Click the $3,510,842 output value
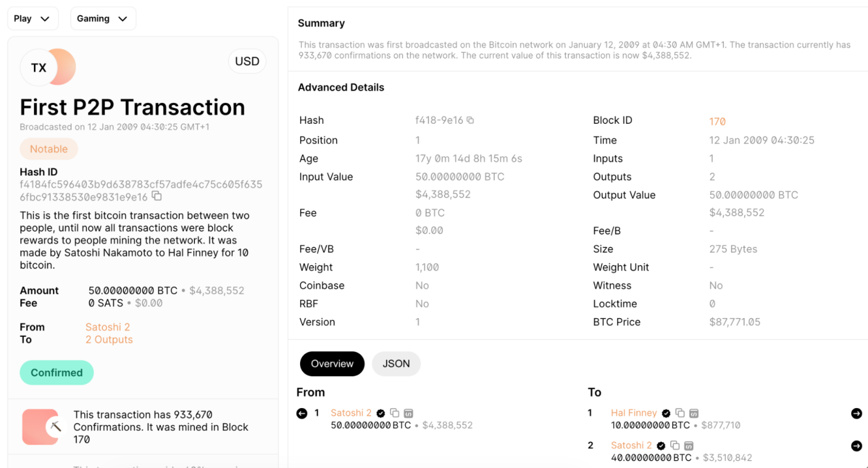The image size is (868, 468). coord(727,457)
